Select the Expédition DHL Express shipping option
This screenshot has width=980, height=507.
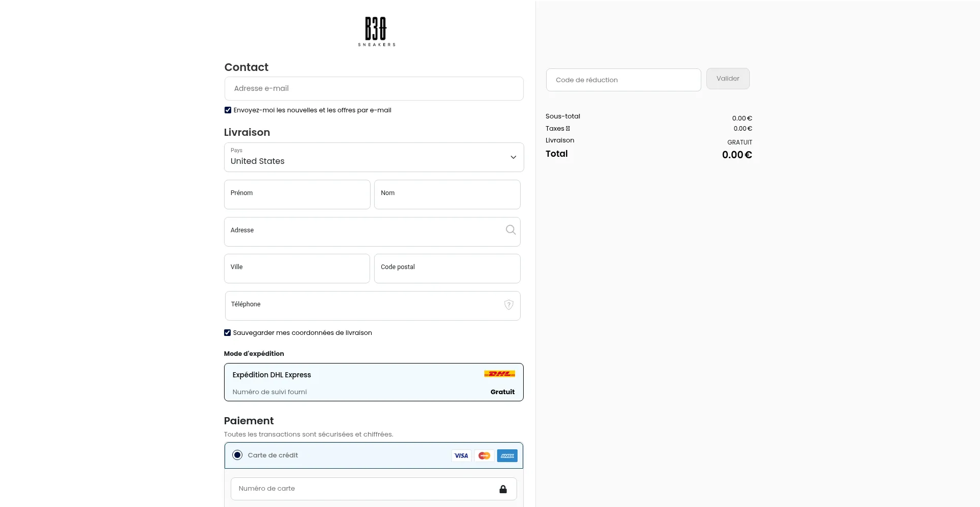coord(373,382)
